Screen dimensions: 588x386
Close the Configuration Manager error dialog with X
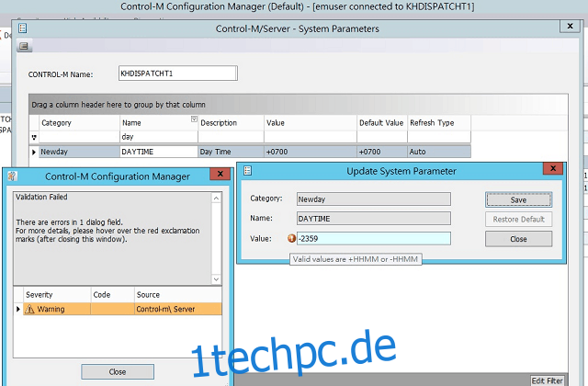pos(220,174)
